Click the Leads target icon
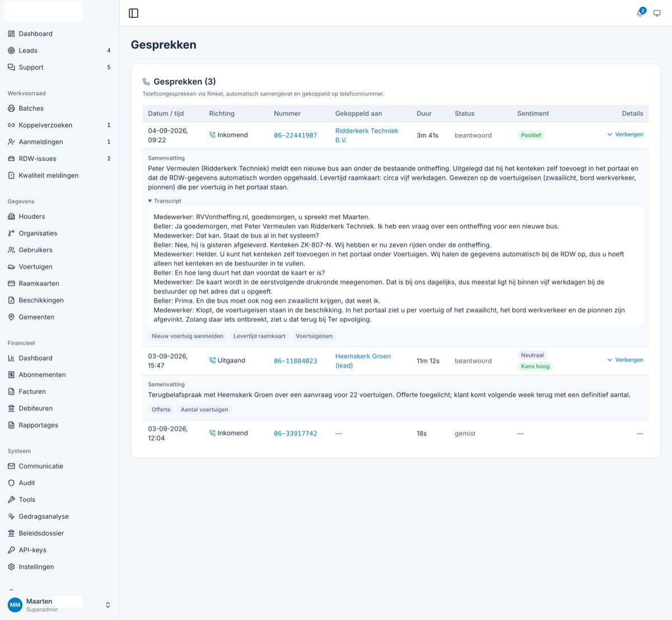Viewport: 672px width, 620px height. tap(11, 50)
